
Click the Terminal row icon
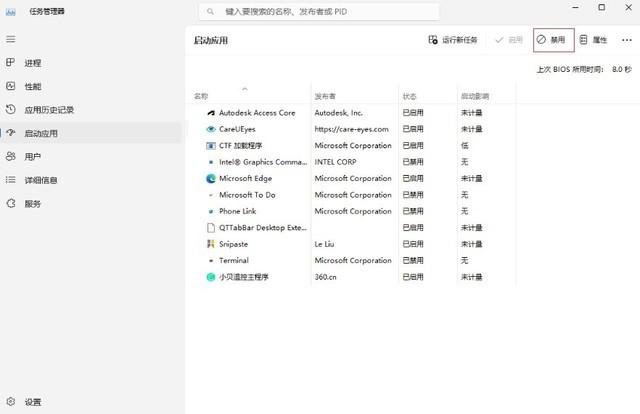(x=211, y=260)
